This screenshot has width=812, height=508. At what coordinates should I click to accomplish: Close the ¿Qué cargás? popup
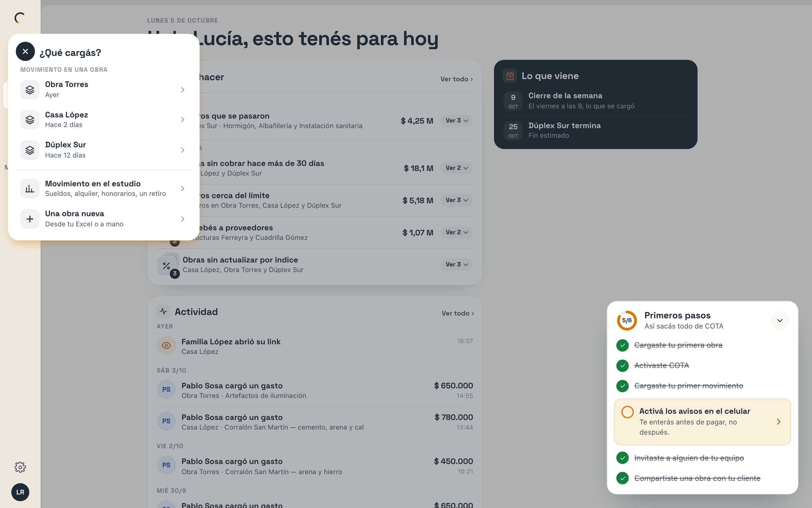click(25, 51)
